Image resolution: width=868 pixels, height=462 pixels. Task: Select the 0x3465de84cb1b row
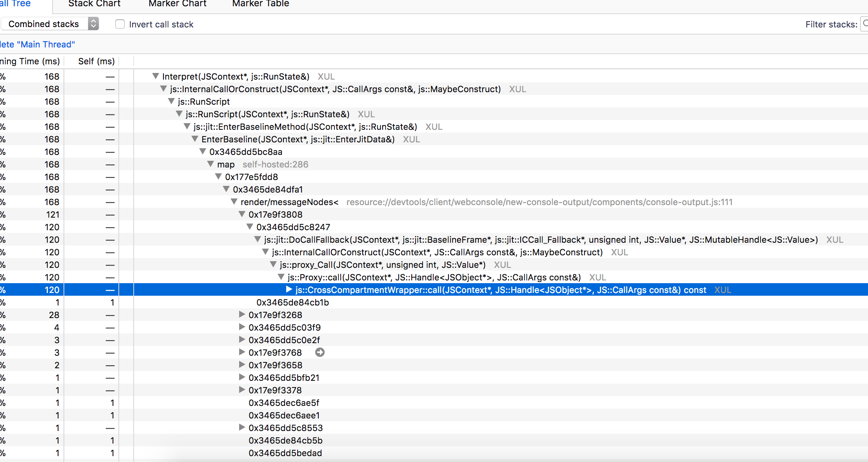tap(292, 302)
